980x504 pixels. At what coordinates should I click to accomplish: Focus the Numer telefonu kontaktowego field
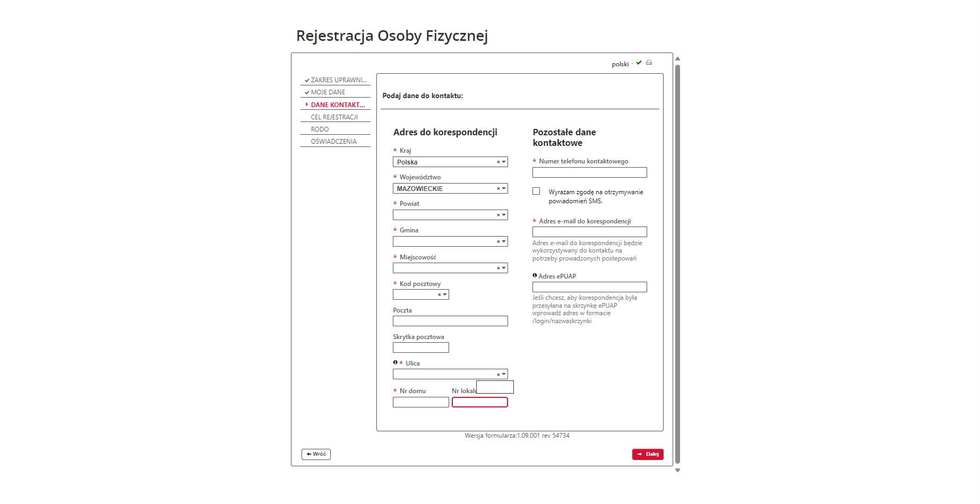click(x=589, y=172)
